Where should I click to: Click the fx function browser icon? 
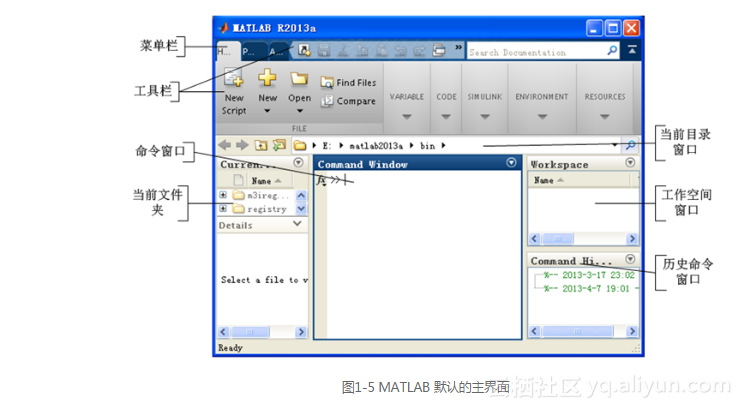321,180
